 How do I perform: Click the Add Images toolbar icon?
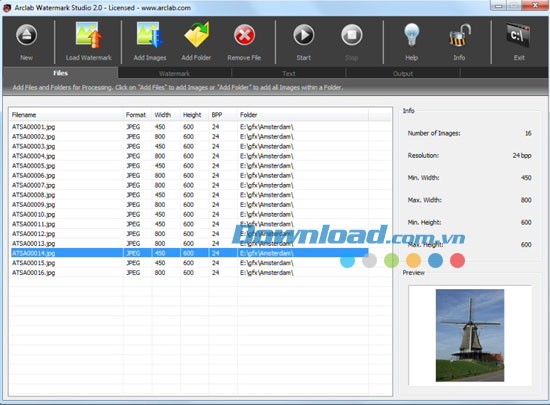tap(150, 35)
